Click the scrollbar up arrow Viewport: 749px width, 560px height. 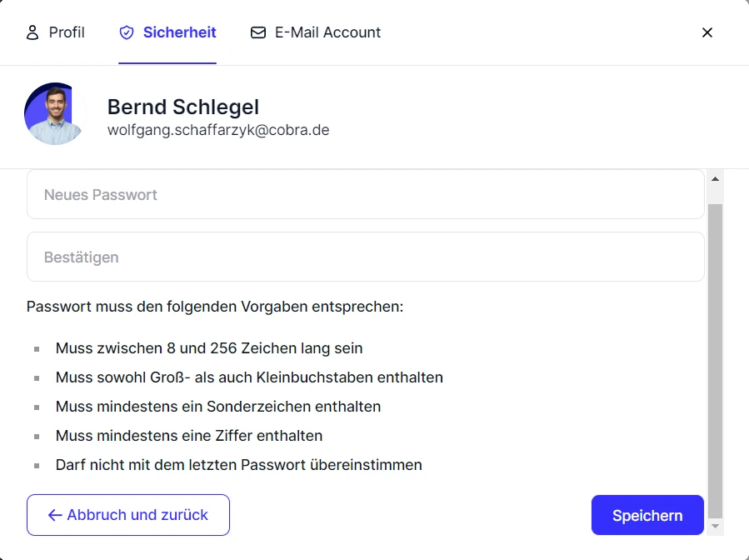(x=716, y=177)
